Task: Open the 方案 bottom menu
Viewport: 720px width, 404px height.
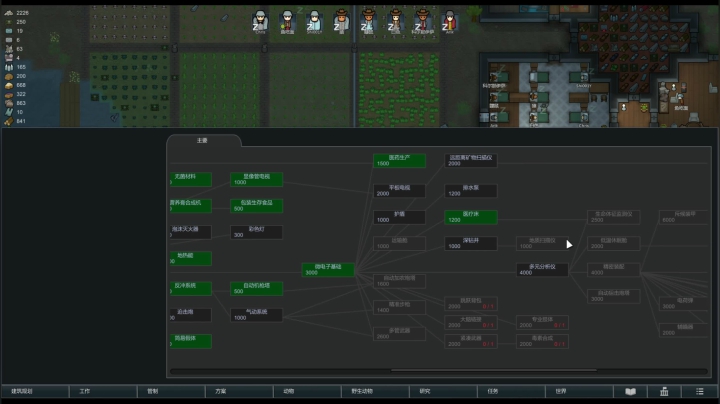Action: coord(239,391)
